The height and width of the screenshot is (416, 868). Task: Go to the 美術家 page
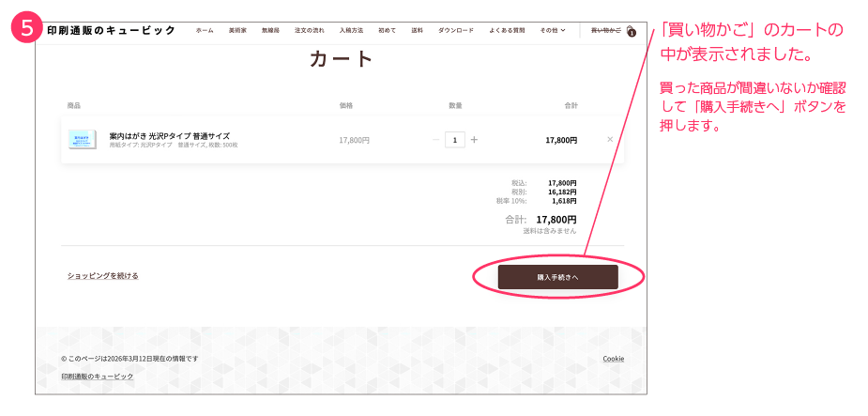tap(237, 30)
